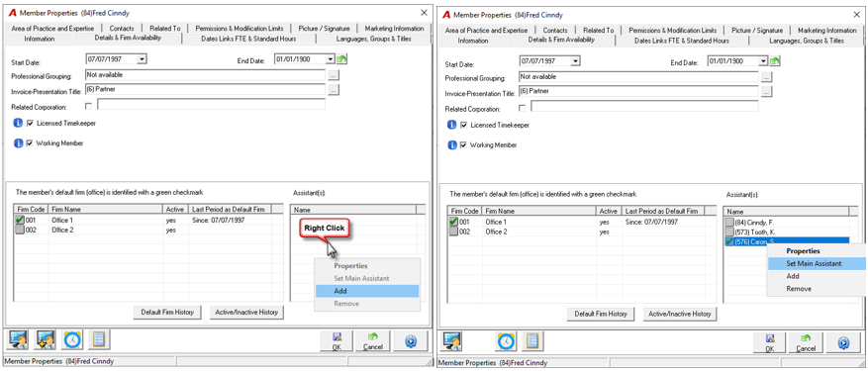Open the Start Date dropdown in the window listing assistants
Viewport: 868px width, 371px height.
[576, 61]
